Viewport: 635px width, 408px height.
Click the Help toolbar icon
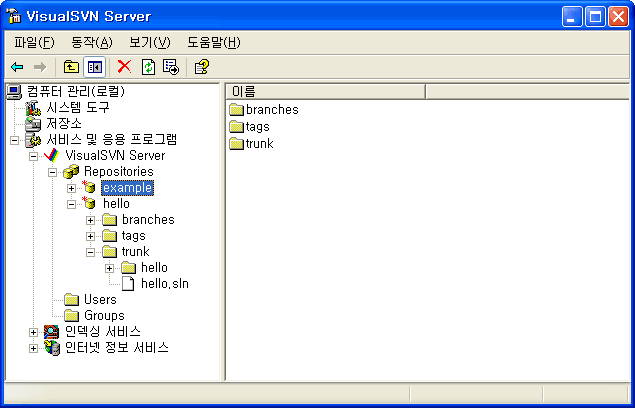pos(201,67)
